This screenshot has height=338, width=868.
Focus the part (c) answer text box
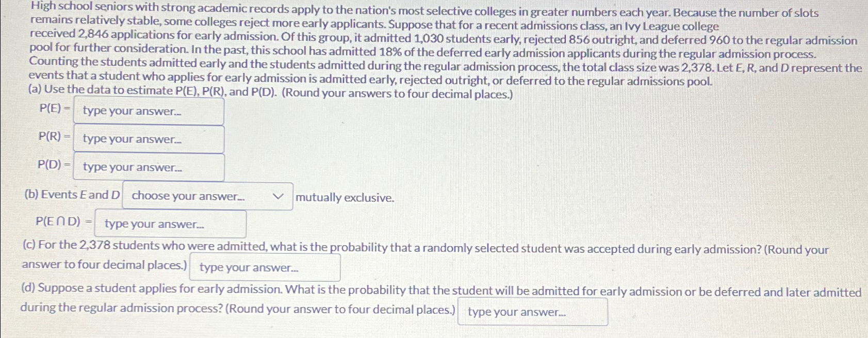pos(265,267)
